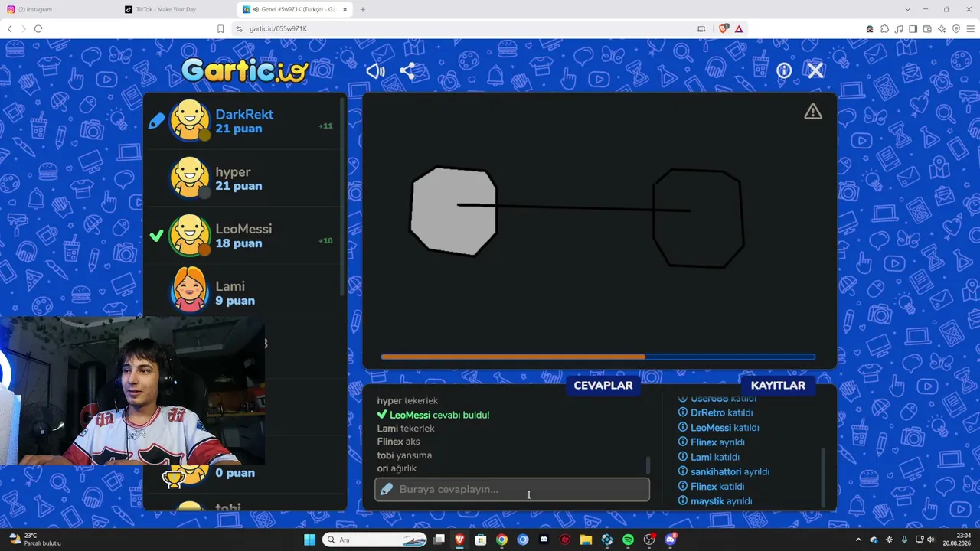Viewport: 980px width, 551px height.
Task: Click the taskbar 'Ara' search box
Action: [x=374, y=540]
